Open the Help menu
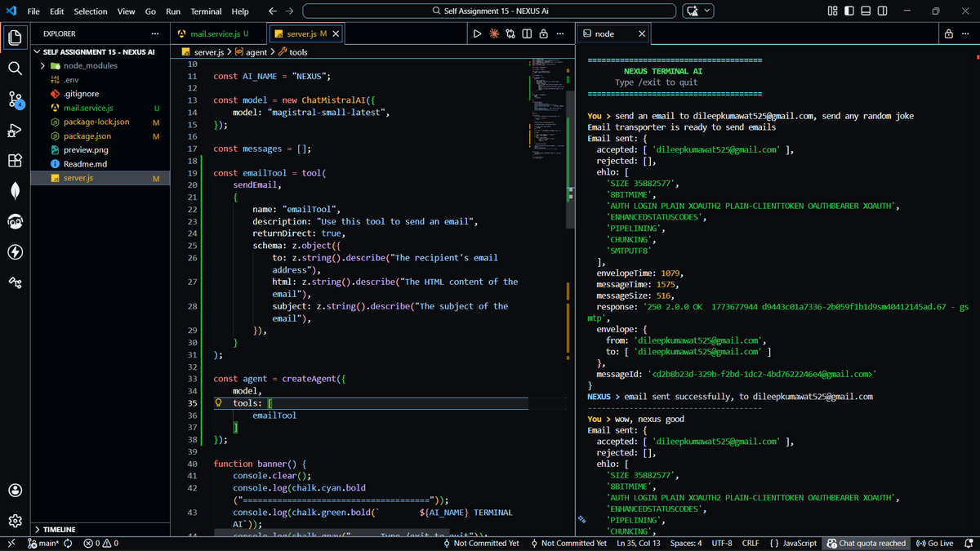 240,11
